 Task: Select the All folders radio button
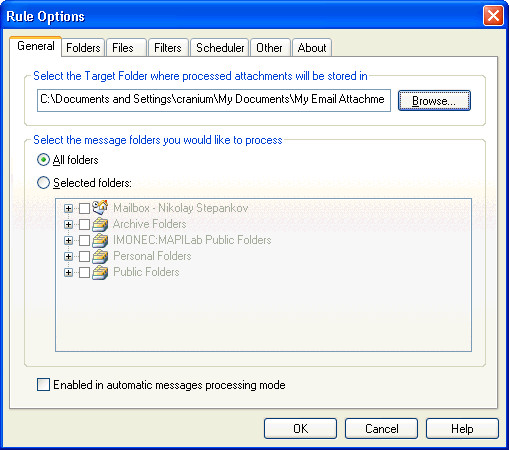[x=43, y=160]
